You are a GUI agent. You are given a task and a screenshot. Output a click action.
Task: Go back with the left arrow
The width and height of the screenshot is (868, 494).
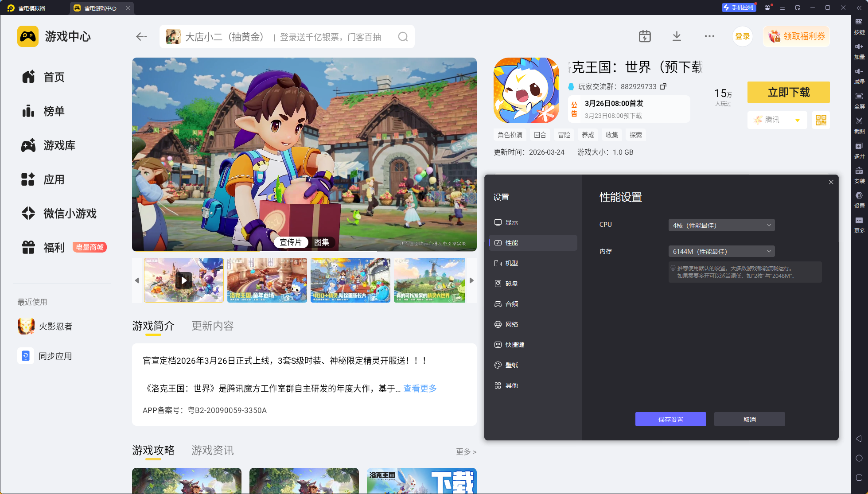coord(141,37)
